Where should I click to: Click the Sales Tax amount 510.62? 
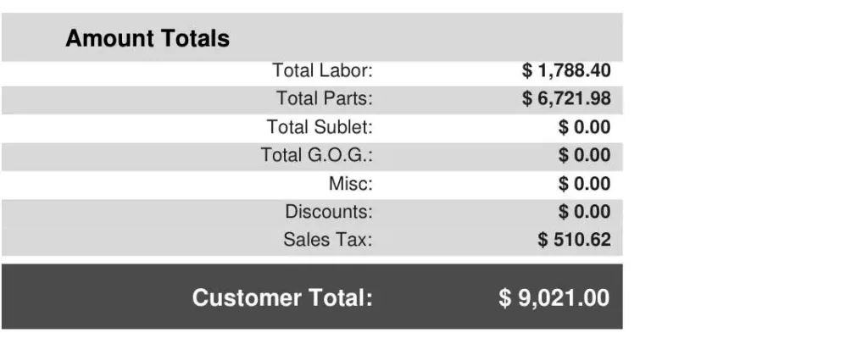pyautogui.click(x=582, y=240)
